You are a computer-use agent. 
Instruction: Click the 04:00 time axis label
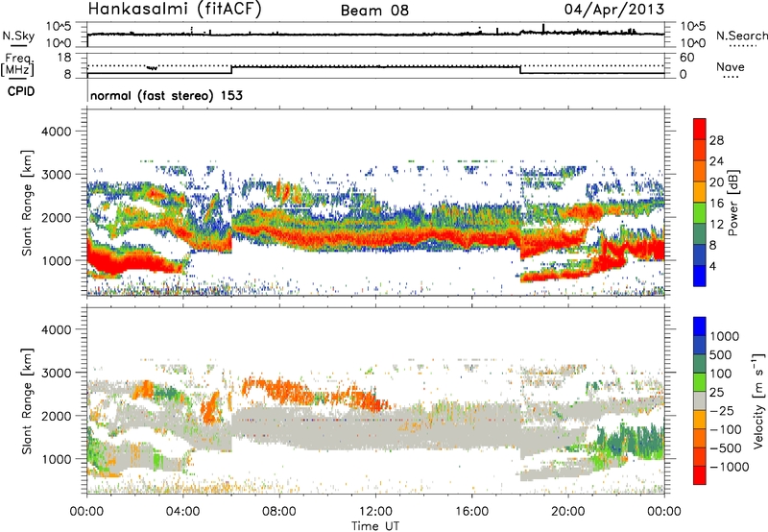183,512
